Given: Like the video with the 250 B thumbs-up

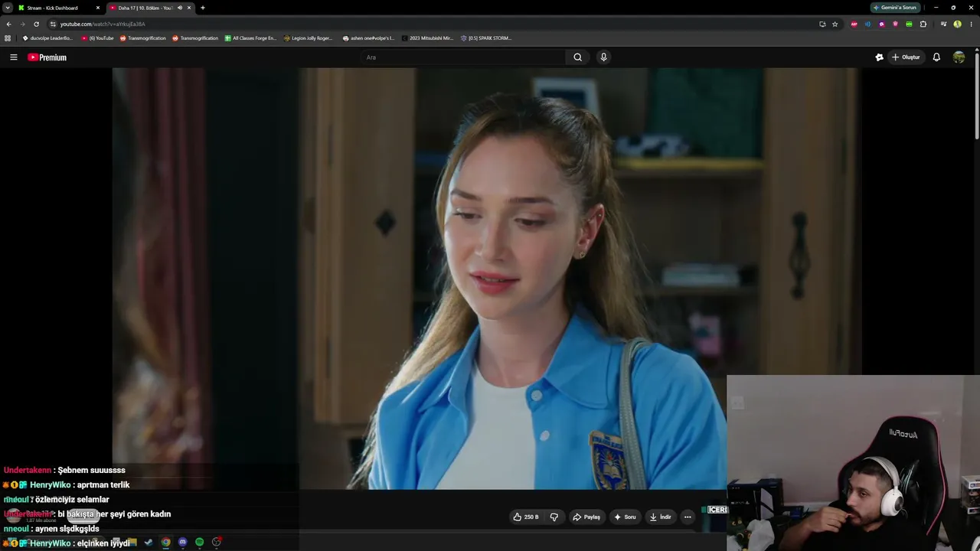Looking at the screenshot, I should (x=526, y=517).
